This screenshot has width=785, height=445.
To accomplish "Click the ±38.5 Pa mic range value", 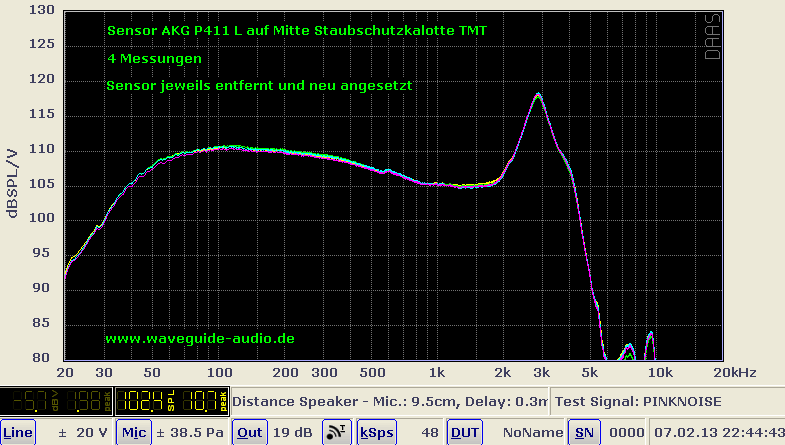I will [x=190, y=432].
